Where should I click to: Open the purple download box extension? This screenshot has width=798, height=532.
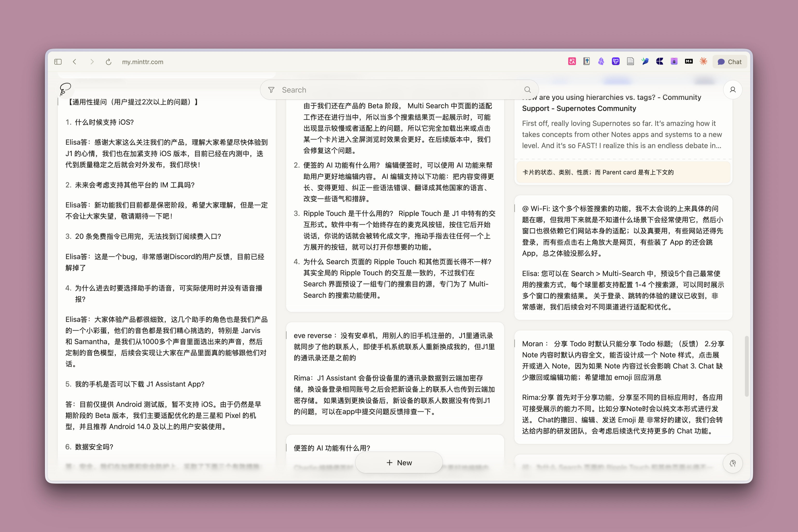pos(674,61)
